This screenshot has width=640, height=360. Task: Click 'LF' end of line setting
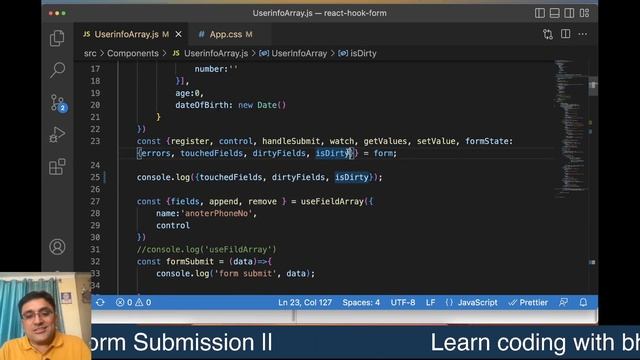(430, 302)
